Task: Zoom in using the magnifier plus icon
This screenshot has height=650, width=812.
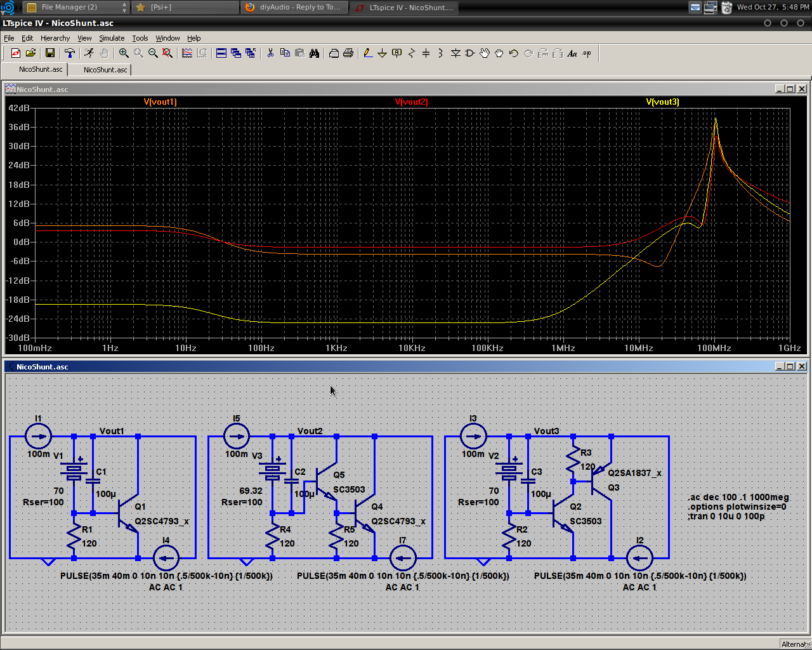Action: [x=124, y=53]
